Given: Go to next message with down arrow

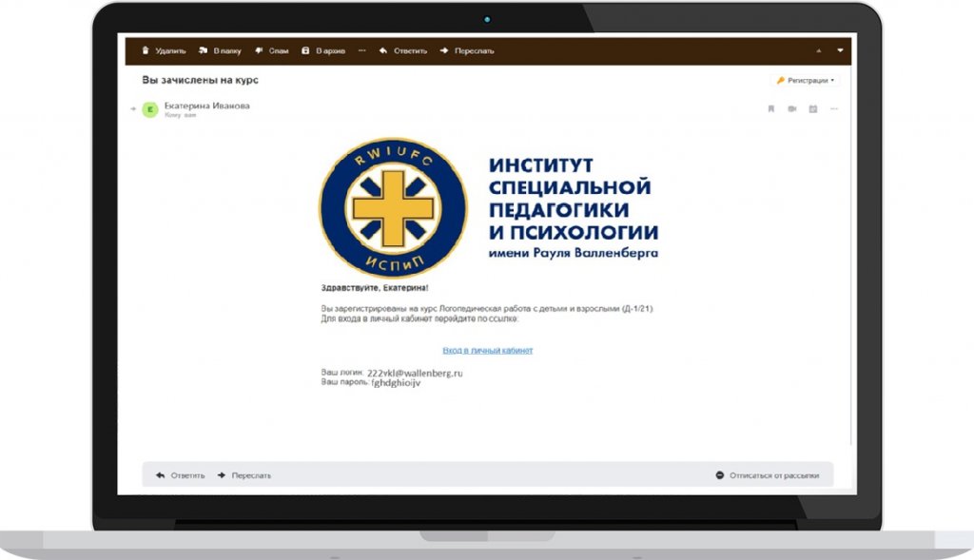Looking at the screenshot, I should [841, 51].
